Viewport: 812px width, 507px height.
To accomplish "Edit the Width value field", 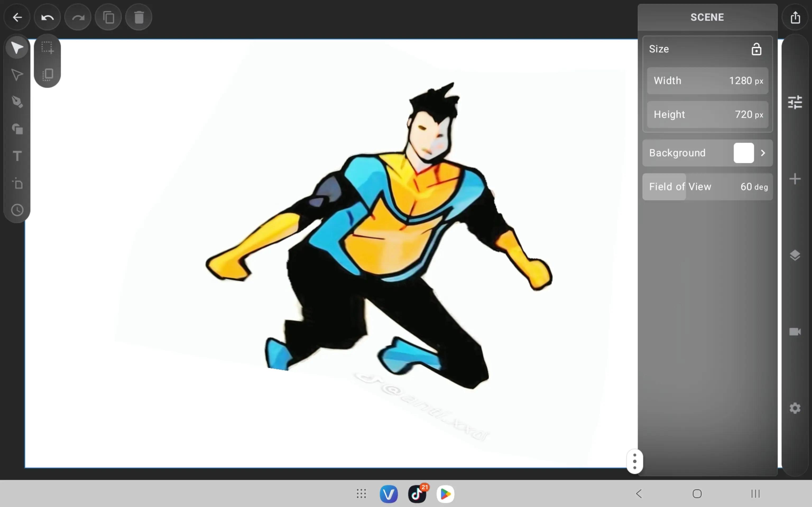I will pyautogui.click(x=707, y=81).
